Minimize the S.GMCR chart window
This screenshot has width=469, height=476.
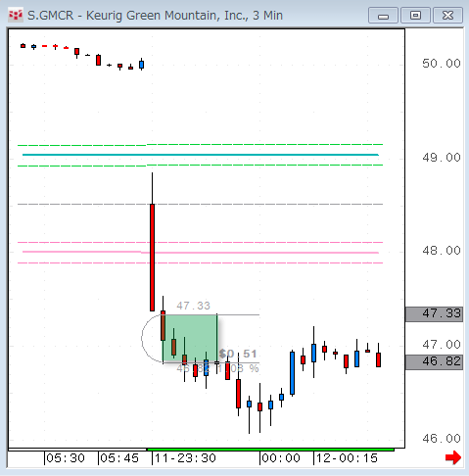(x=383, y=16)
